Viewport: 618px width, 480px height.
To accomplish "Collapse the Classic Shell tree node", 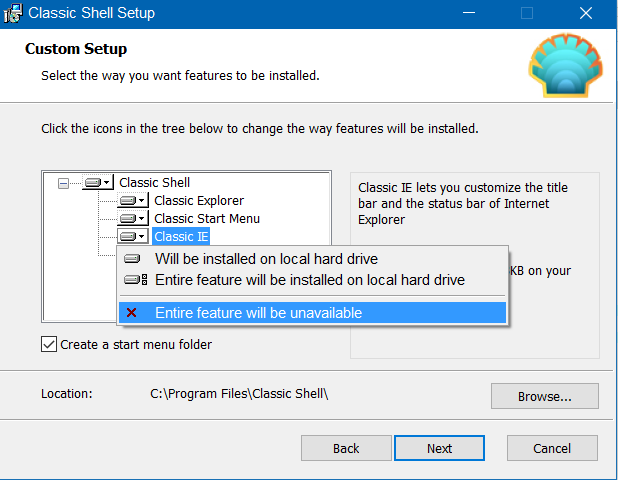I will (x=63, y=183).
